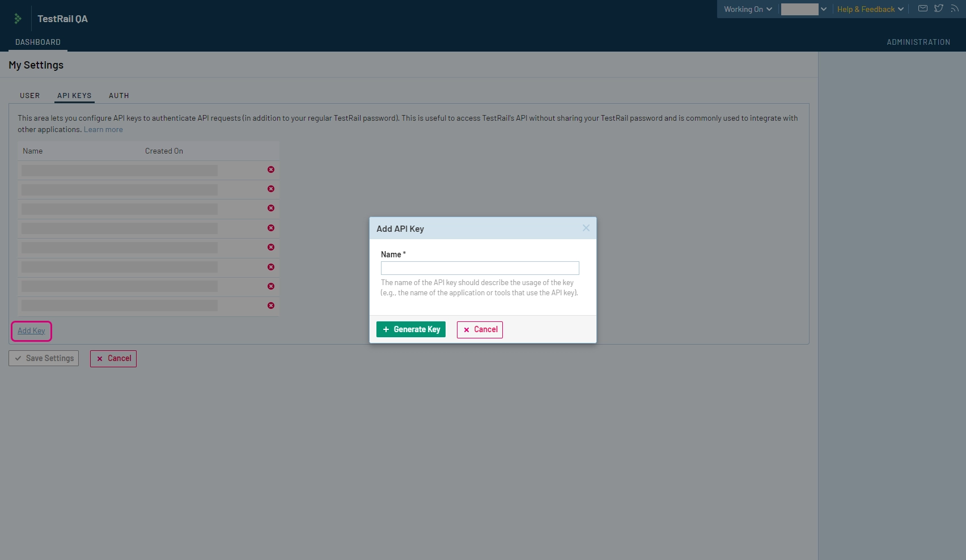Click the TestRail logo icon

tap(18, 19)
